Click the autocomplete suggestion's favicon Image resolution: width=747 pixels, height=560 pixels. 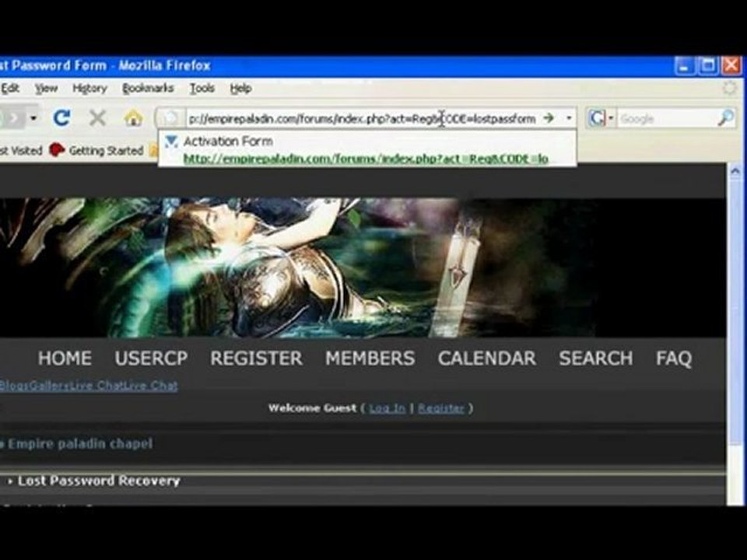coord(171,142)
